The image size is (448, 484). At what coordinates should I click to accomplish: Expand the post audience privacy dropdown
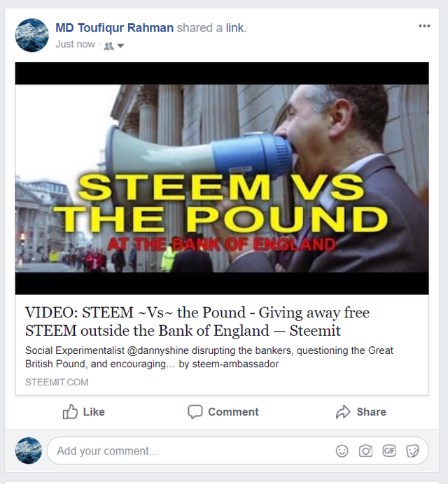[121, 46]
